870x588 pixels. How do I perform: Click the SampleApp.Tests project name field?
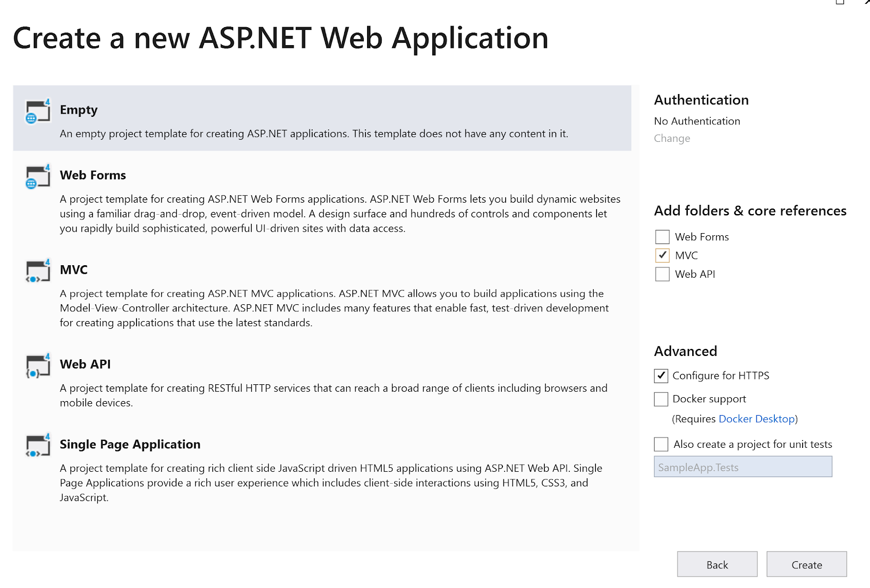743,467
